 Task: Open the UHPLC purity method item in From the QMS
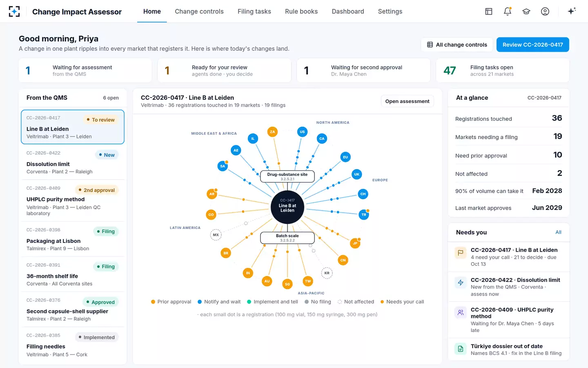point(73,200)
